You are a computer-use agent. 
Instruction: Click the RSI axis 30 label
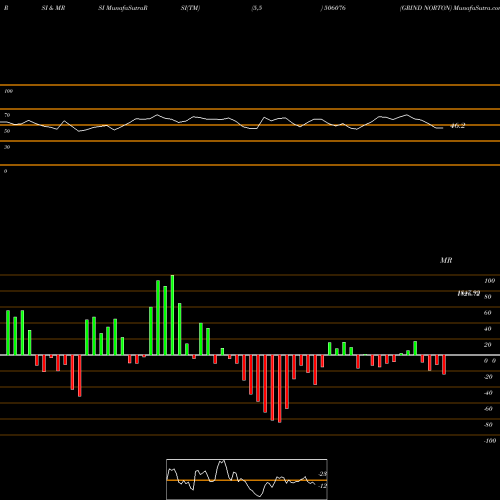coord(7,147)
